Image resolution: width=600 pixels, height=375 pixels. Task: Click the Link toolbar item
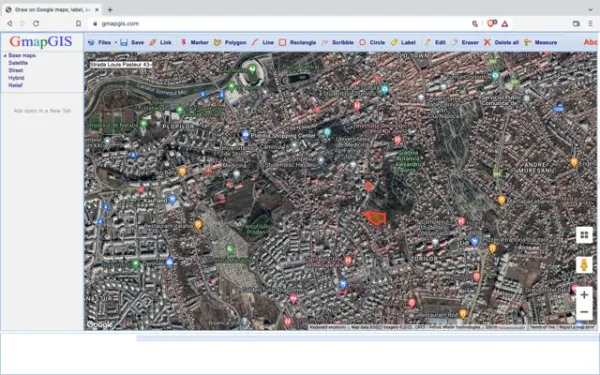click(160, 42)
